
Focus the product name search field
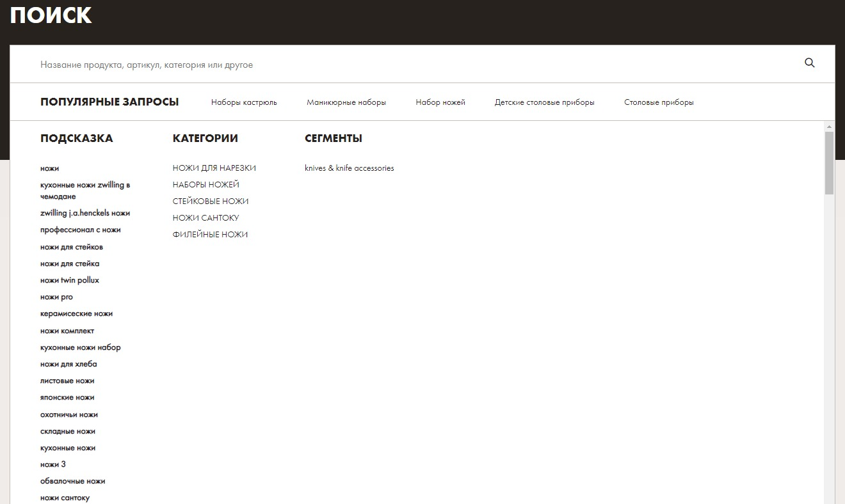point(384,65)
